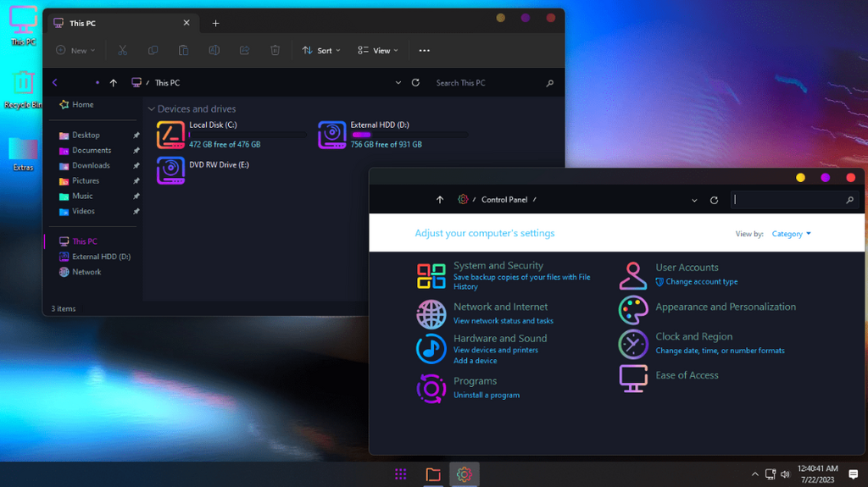Click the search magnifier icon in File Explorer
Viewport: 868px width, 487px height.
coord(549,83)
